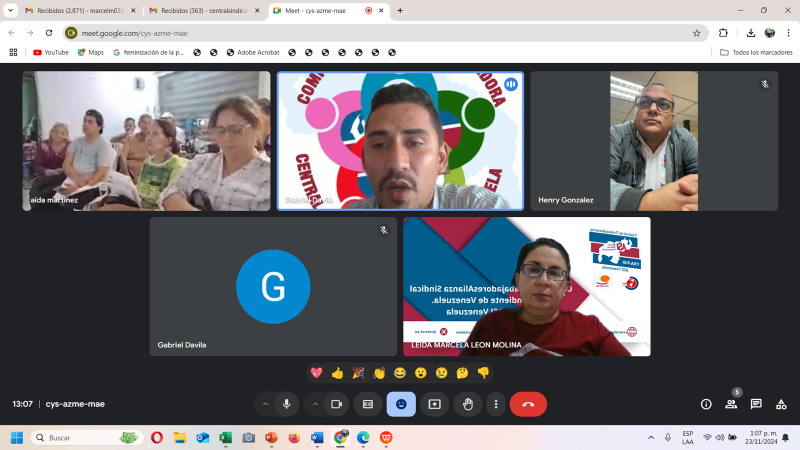The width and height of the screenshot is (800, 450).
Task: Toggle the microphone in Meet
Action: (x=287, y=404)
